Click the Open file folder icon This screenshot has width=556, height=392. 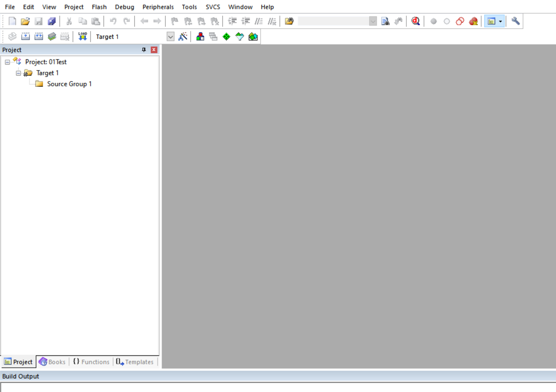click(26, 21)
